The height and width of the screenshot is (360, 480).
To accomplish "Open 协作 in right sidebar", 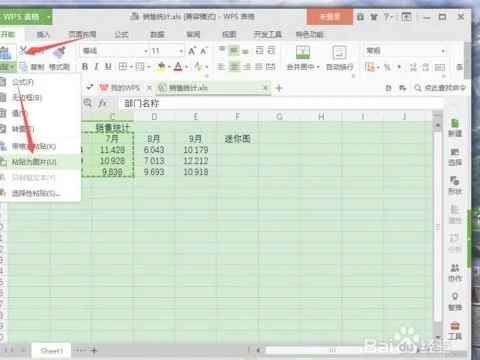I will point(455,273).
